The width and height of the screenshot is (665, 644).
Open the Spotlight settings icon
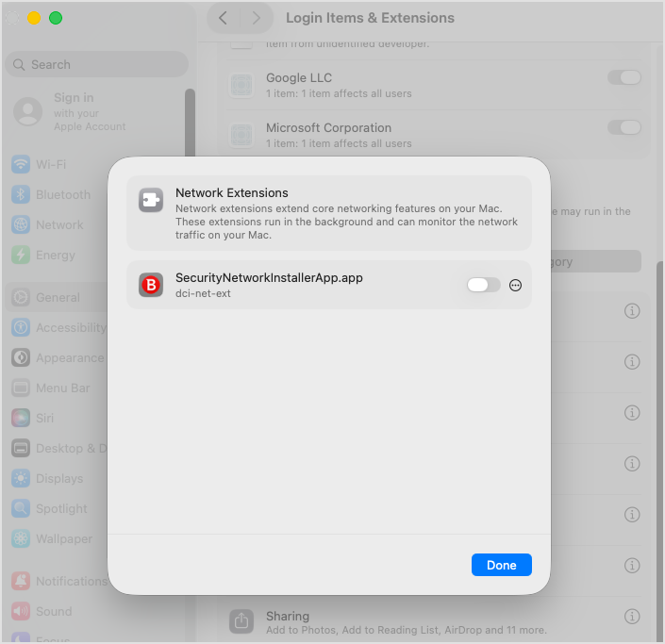click(x=21, y=508)
